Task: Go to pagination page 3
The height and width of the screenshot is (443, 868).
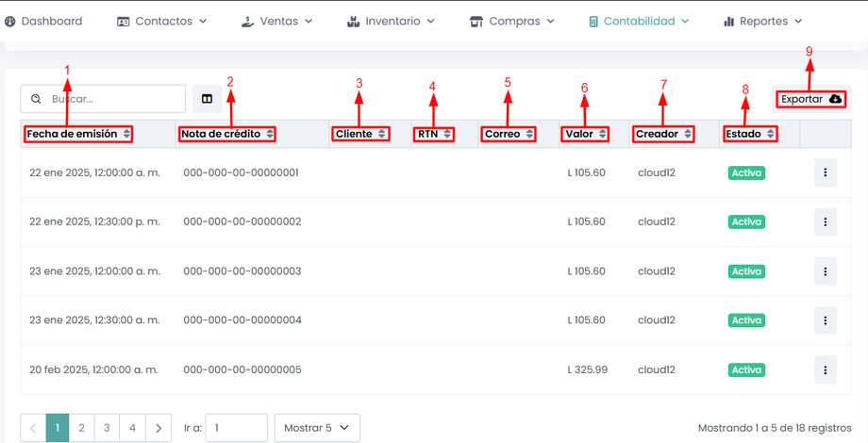Action: pyautogui.click(x=107, y=428)
